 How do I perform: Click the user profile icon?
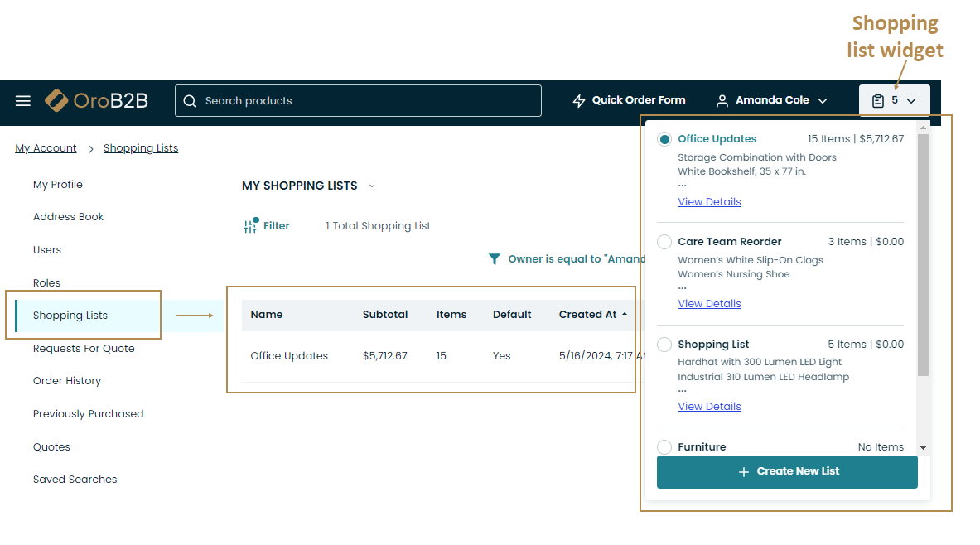click(x=722, y=100)
